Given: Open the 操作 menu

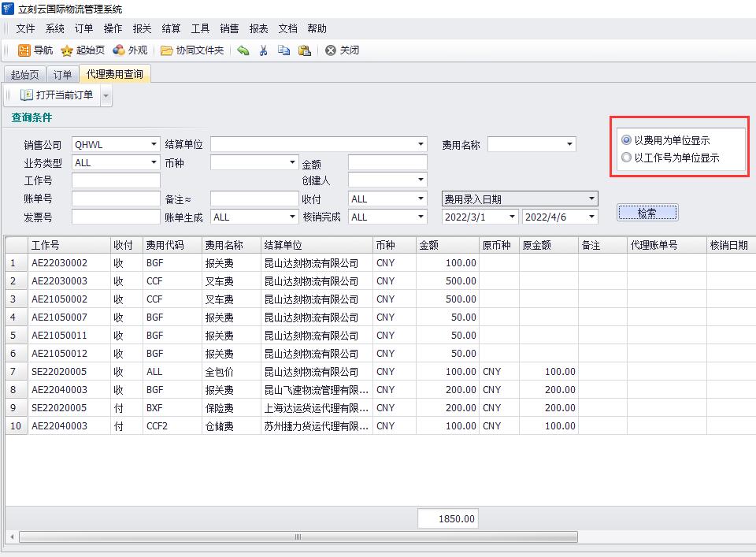Looking at the screenshot, I should click(x=113, y=28).
